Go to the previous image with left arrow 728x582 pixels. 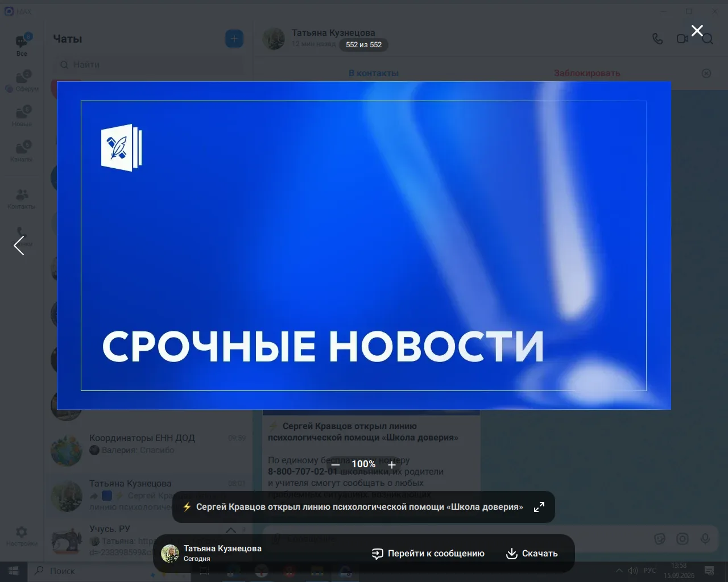pyautogui.click(x=19, y=246)
